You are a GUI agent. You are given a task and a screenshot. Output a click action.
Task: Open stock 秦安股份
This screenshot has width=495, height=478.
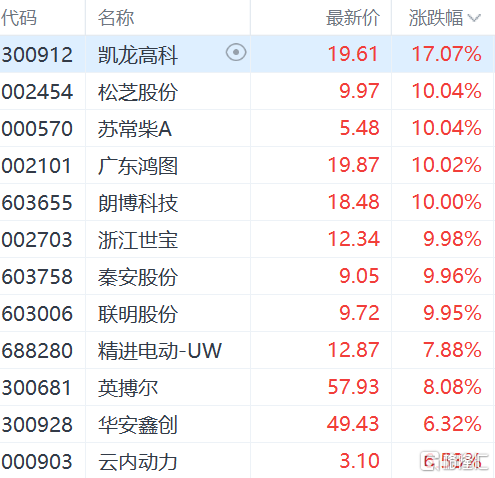(138, 277)
